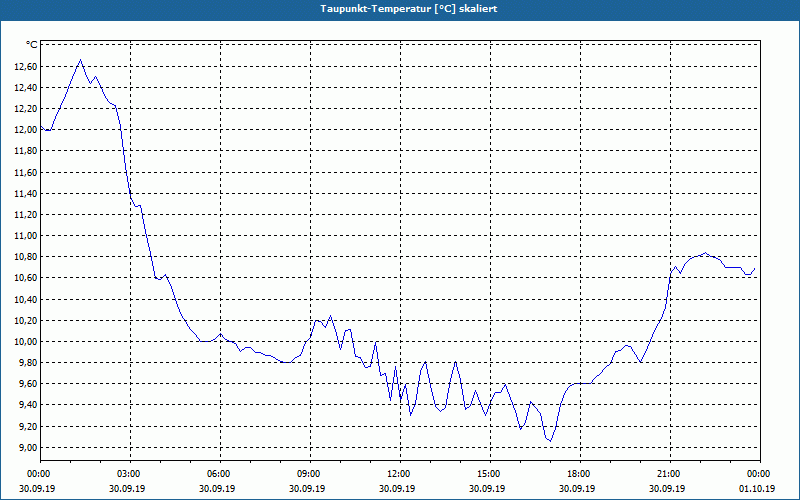The image size is (800, 500).
Task: Pick the '21:00' x-axis time
Action: tap(670, 474)
